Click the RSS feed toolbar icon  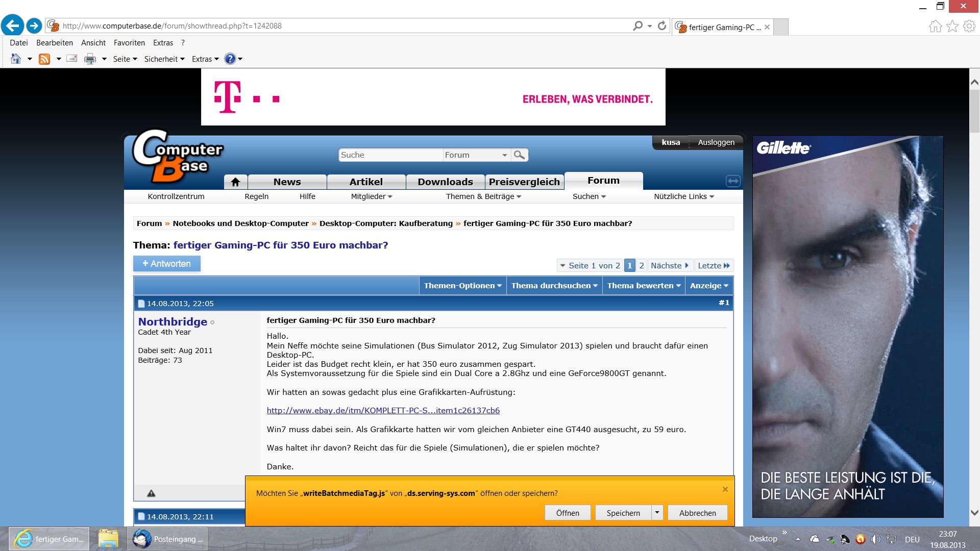pos(44,59)
